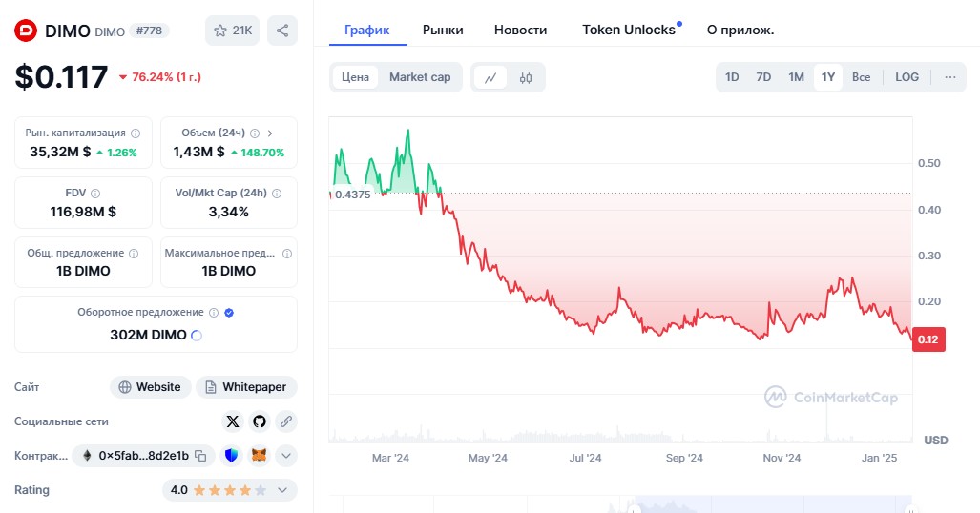Add DIMO to watchlist with star button
The image size is (980, 513).
[232, 31]
